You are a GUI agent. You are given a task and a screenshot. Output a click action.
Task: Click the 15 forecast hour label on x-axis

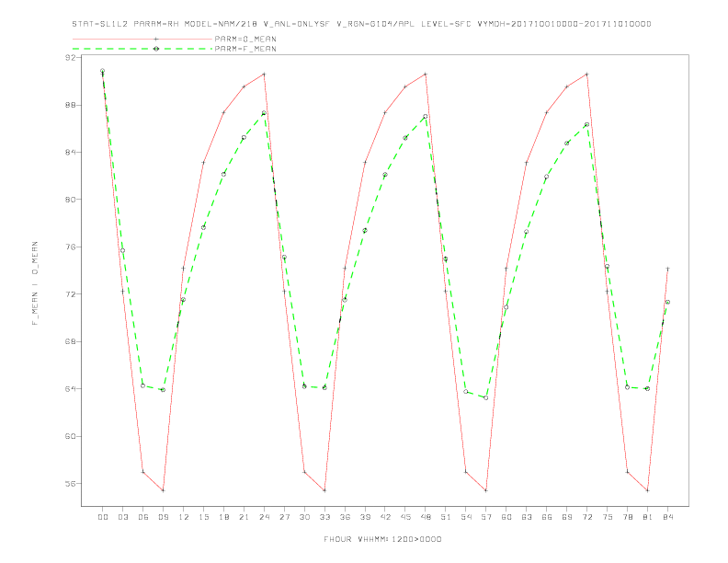203,517
